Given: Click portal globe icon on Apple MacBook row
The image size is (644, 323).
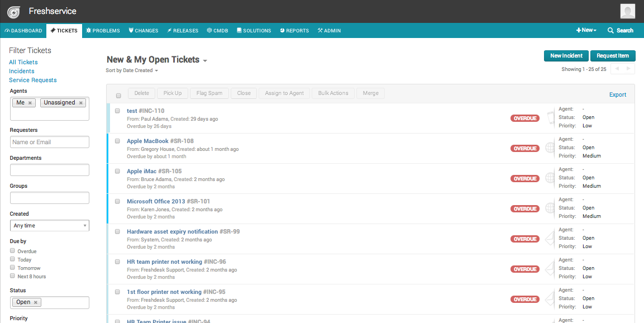Looking at the screenshot, I should coord(550,148).
